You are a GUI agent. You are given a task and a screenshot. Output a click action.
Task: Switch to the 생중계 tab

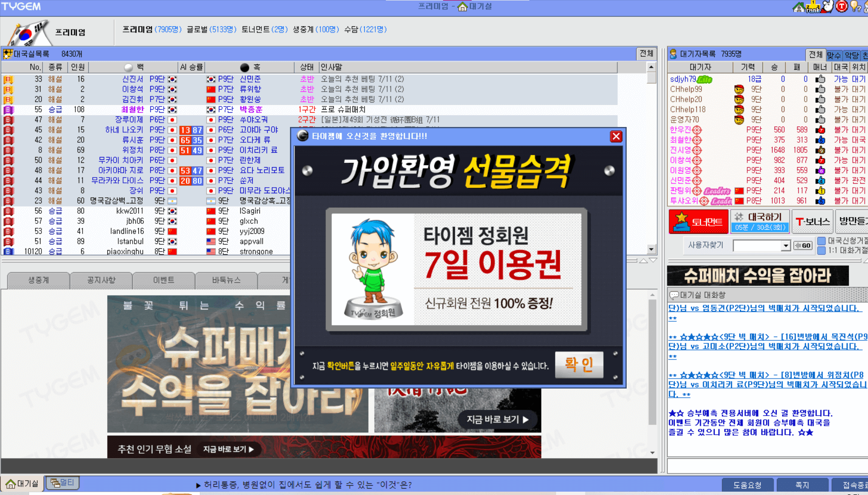[39, 280]
